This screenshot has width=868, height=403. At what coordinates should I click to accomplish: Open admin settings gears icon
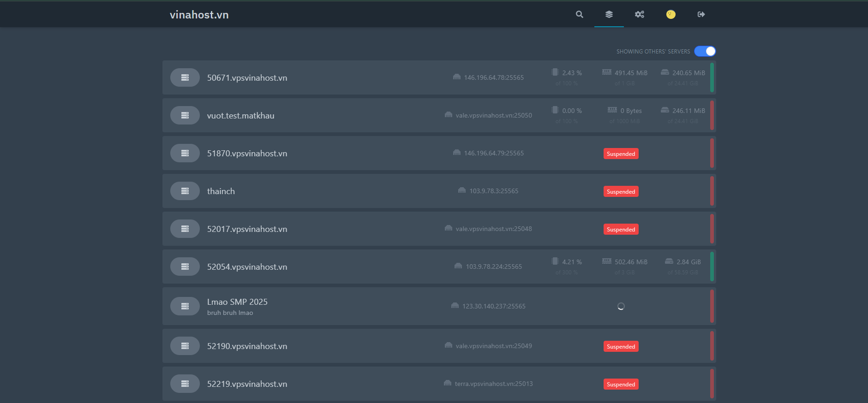click(x=639, y=14)
